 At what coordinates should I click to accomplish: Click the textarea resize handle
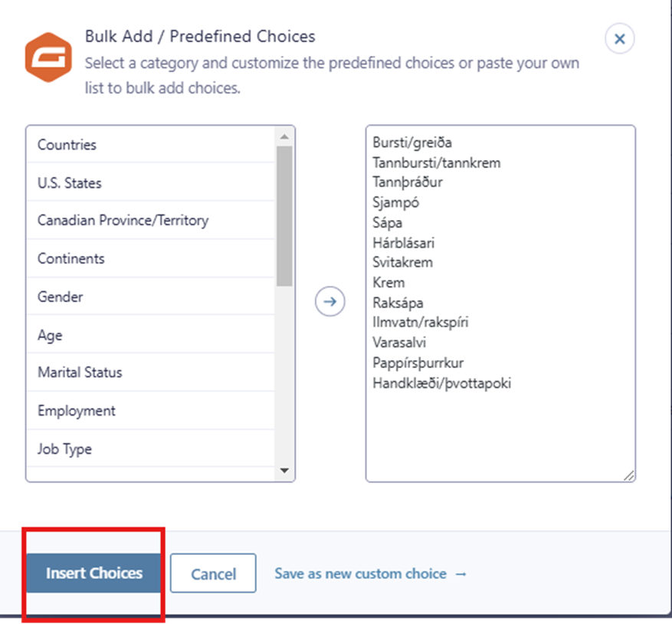[x=628, y=475]
